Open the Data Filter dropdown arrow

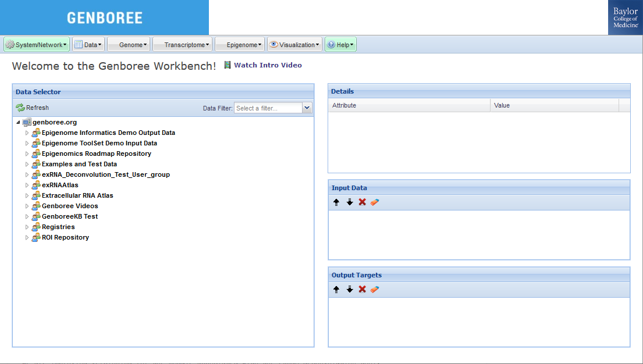coord(307,108)
